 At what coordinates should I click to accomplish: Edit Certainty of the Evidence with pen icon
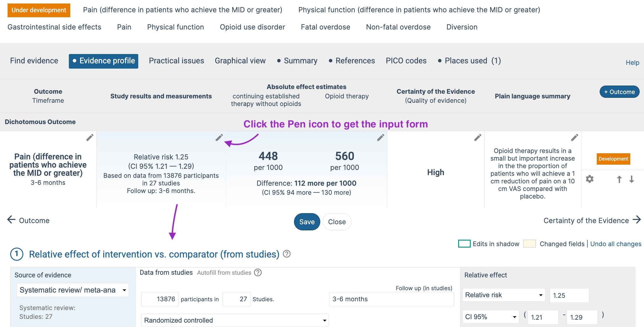click(478, 138)
